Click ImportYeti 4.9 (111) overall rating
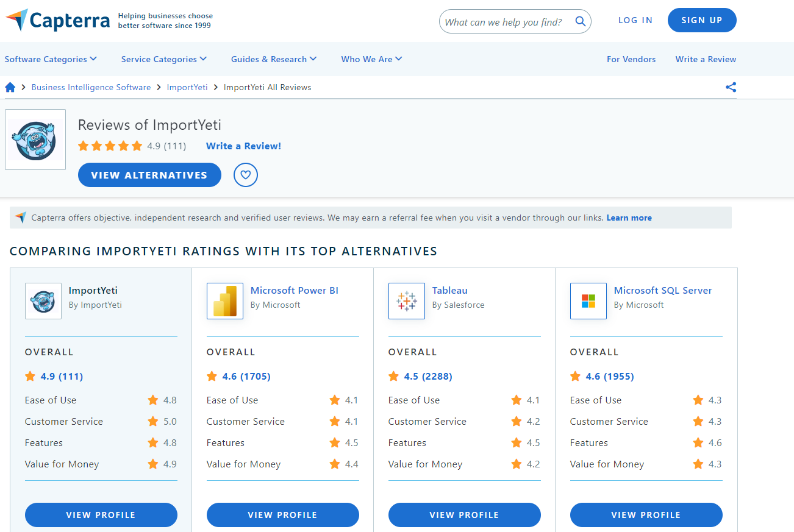 62,377
